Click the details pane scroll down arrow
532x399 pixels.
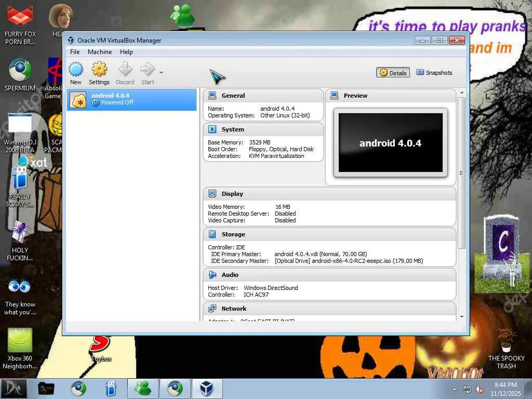point(461,316)
